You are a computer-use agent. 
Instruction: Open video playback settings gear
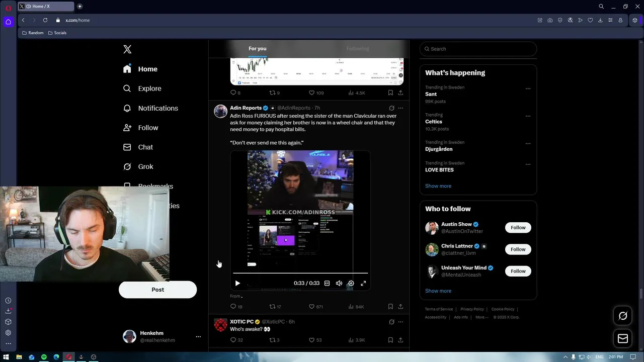tap(351, 283)
